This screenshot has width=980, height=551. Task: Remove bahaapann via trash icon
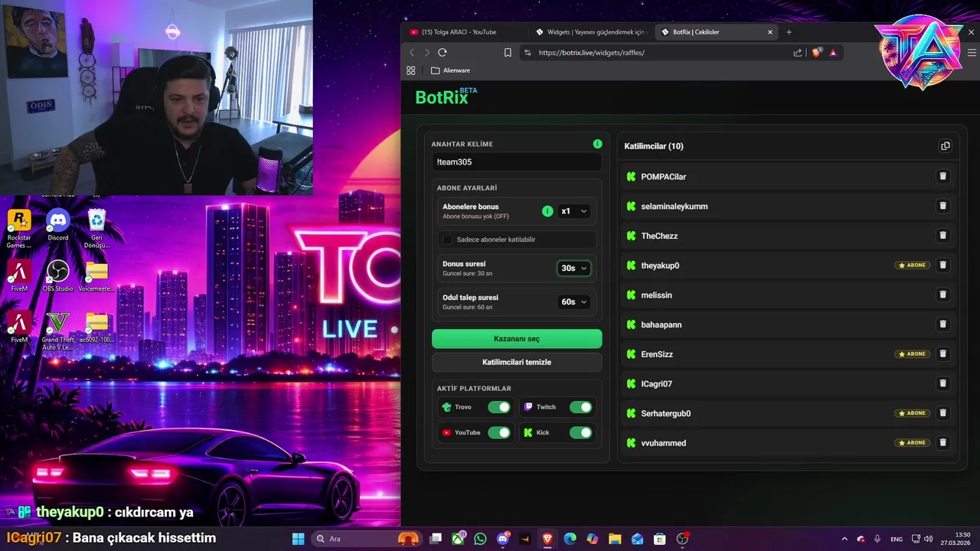tap(942, 324)
